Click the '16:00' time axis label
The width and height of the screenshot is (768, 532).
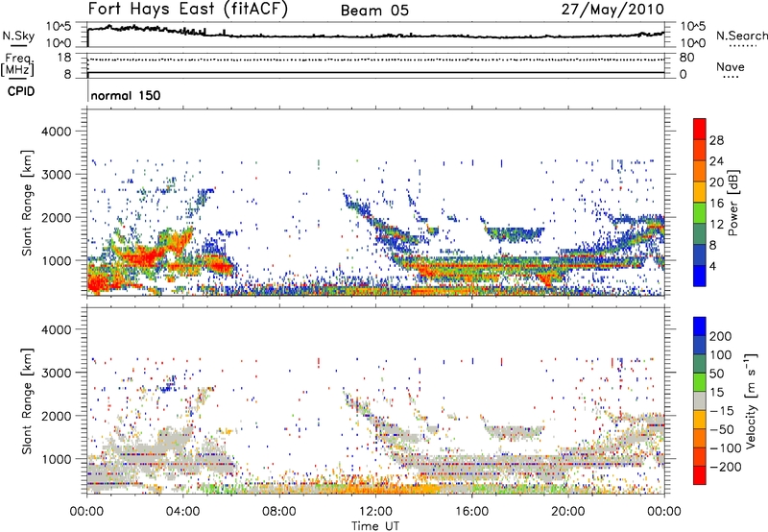pos(471,512)
